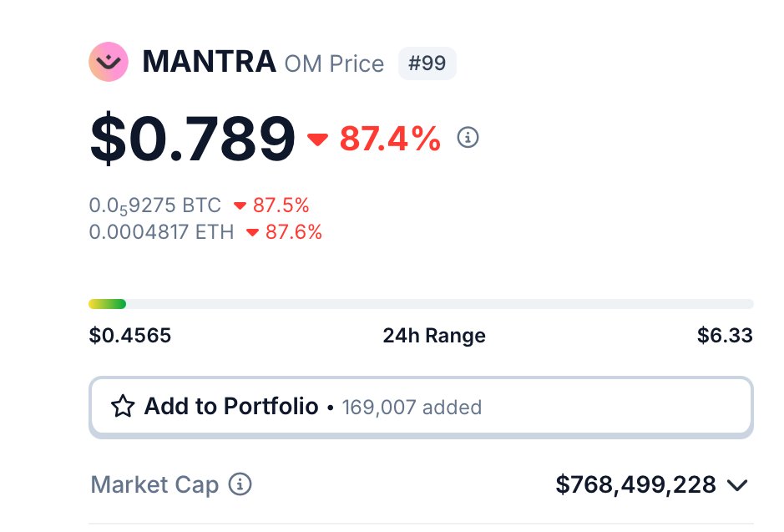Click the MANTRA coin name heading
This screenshot has width=784, height=532.
(209, 62)
